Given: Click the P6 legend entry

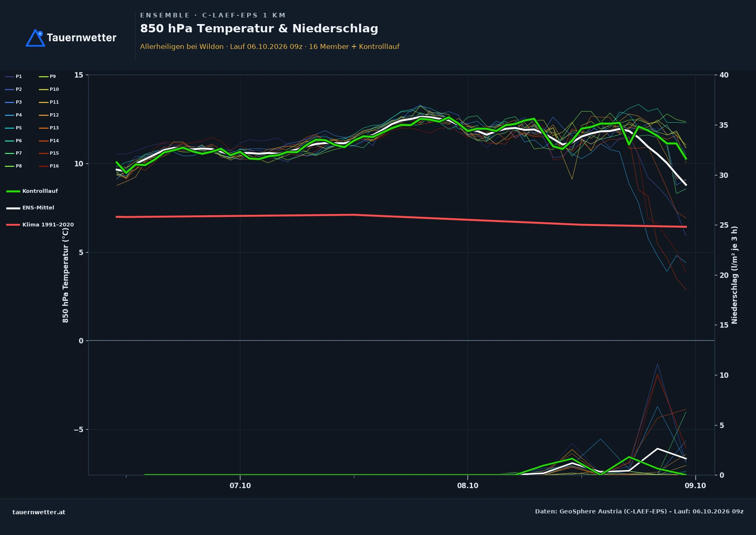Looking at the screenshot, I should tap(14, 141).
